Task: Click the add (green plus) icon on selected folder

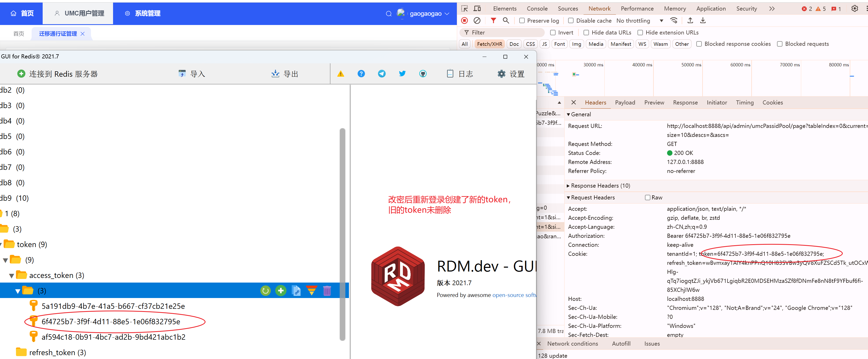Action: point(280,289)
